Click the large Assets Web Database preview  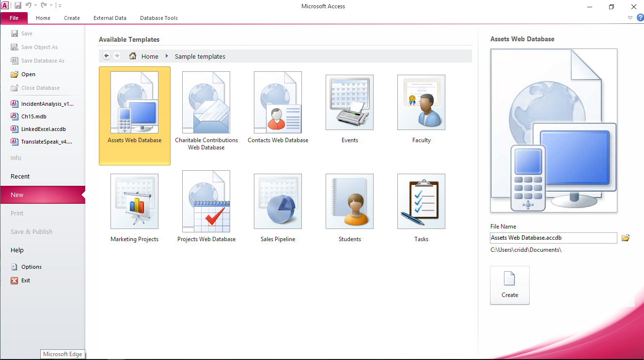click(x=553, y=131)
